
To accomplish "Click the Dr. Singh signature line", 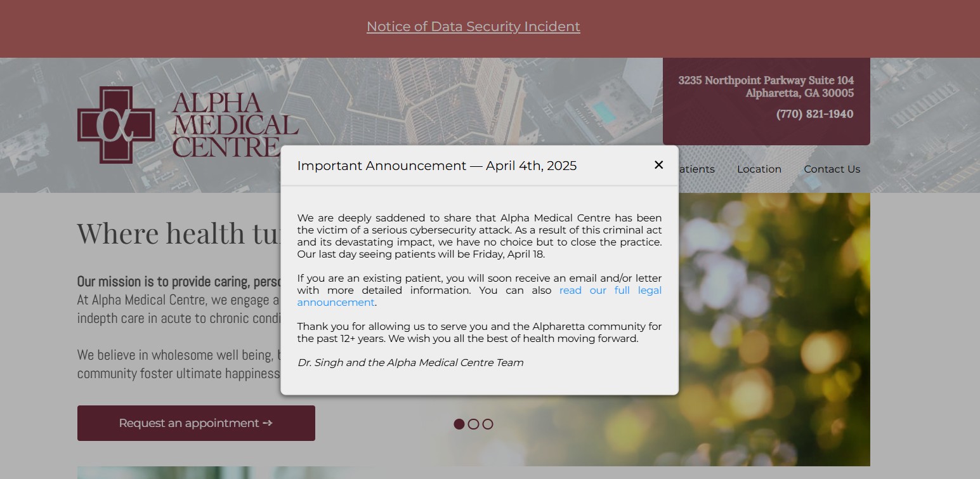I will click(410, 363).
